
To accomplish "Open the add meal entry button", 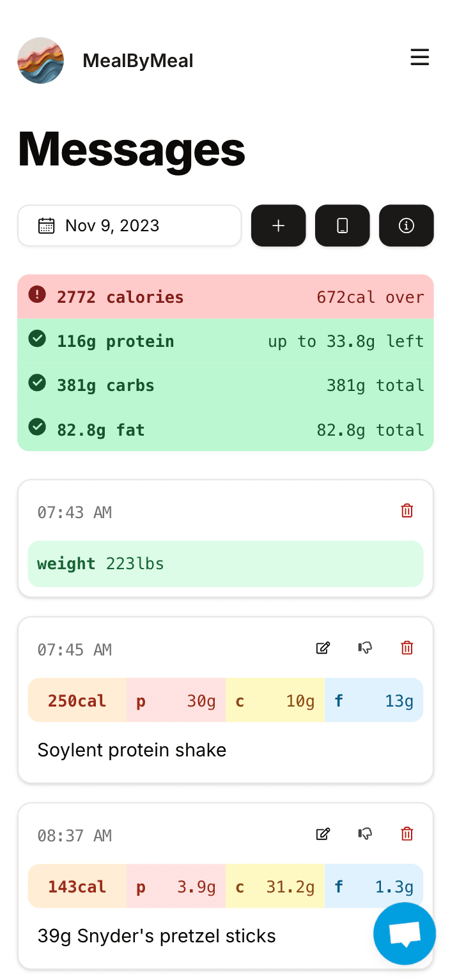I will tap(278, 226).
